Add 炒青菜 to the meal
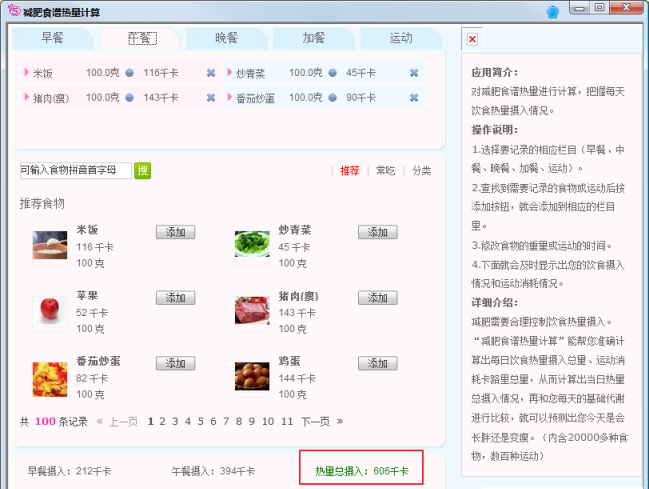The image size is (649, 489). click(x=378, y=232)
